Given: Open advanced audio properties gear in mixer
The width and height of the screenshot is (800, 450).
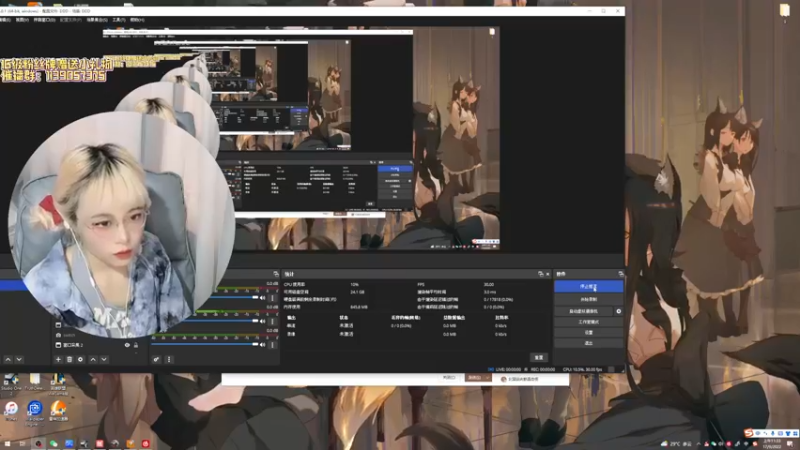Looking at the screenshot, I should point(157,360).
